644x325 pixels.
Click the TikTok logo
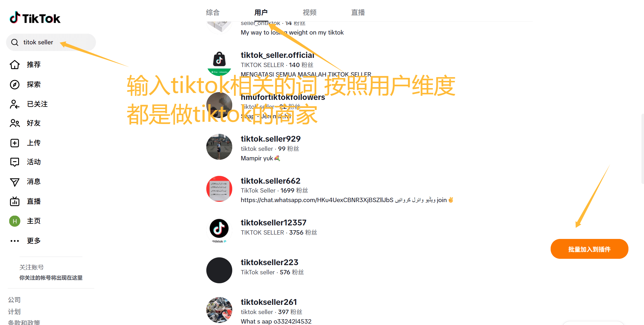click(x=35, y=18)
